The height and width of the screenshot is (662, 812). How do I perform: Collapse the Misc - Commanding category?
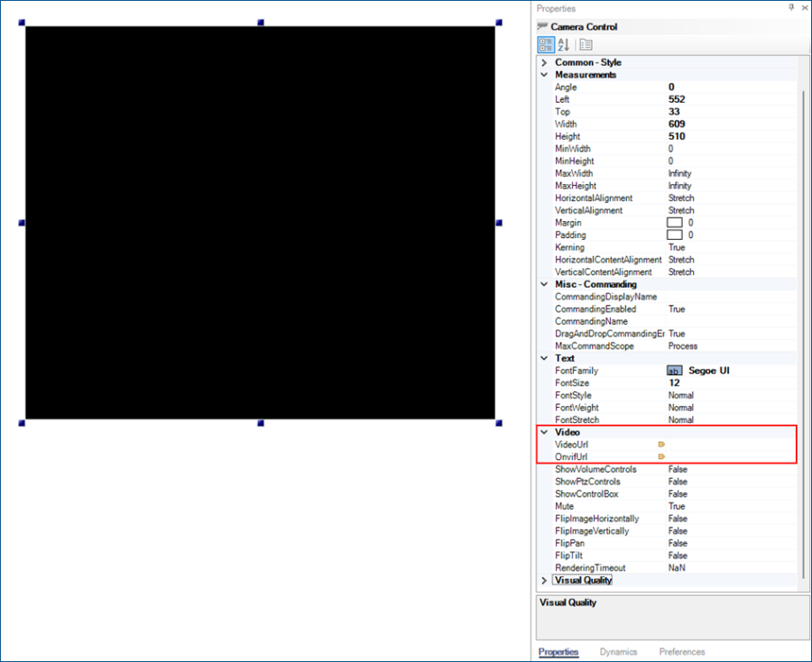[544, 284]
